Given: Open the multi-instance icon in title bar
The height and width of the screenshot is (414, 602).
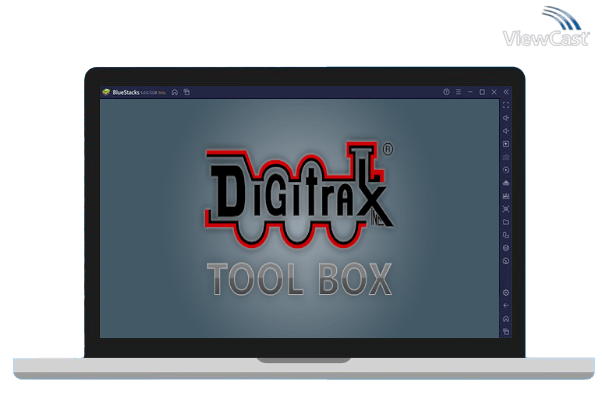Looking at the screenshot, I should click(187, 92).
